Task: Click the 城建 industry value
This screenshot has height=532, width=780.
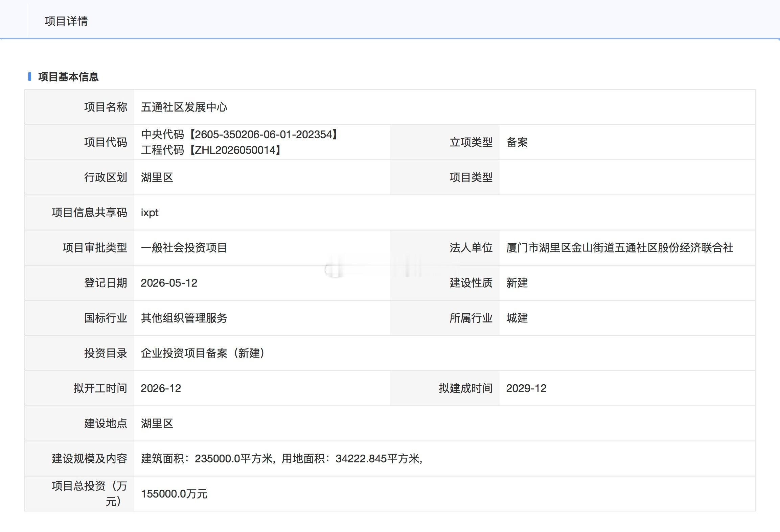Action: 517,318
